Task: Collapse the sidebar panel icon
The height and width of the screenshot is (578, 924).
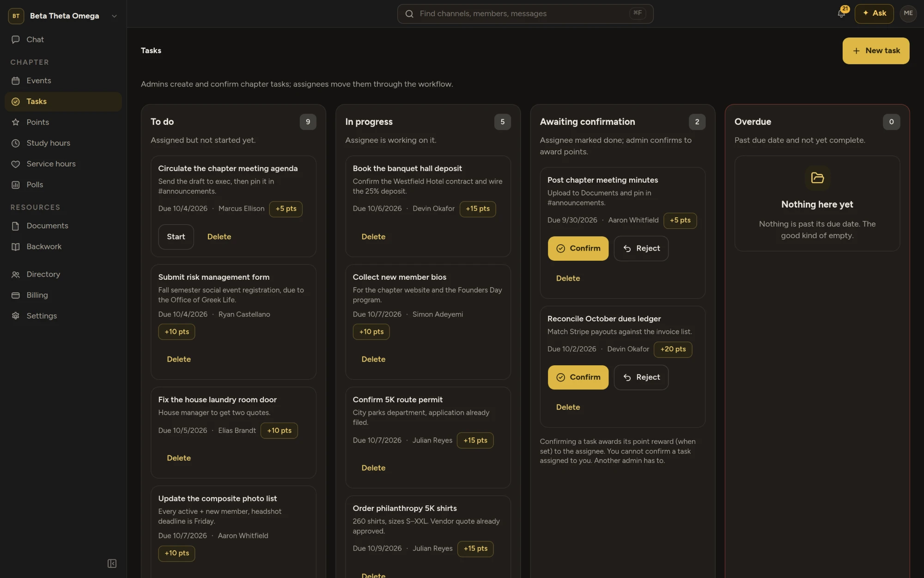Action: click(x=112, y=563)
